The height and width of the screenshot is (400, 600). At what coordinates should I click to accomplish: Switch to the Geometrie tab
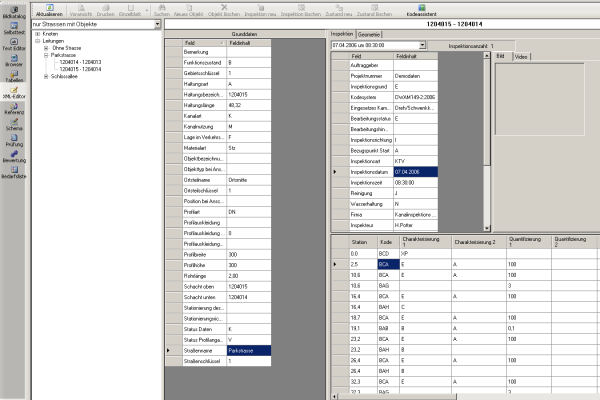(369, 33)
